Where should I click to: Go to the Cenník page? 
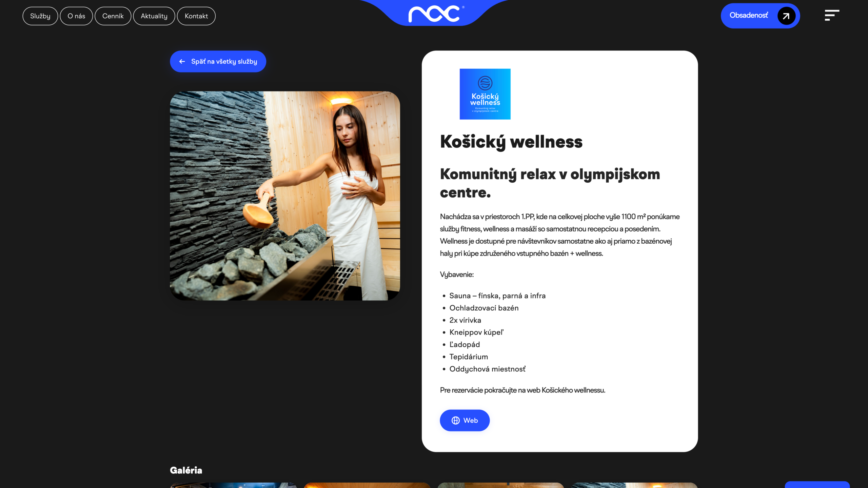[113, 16]
